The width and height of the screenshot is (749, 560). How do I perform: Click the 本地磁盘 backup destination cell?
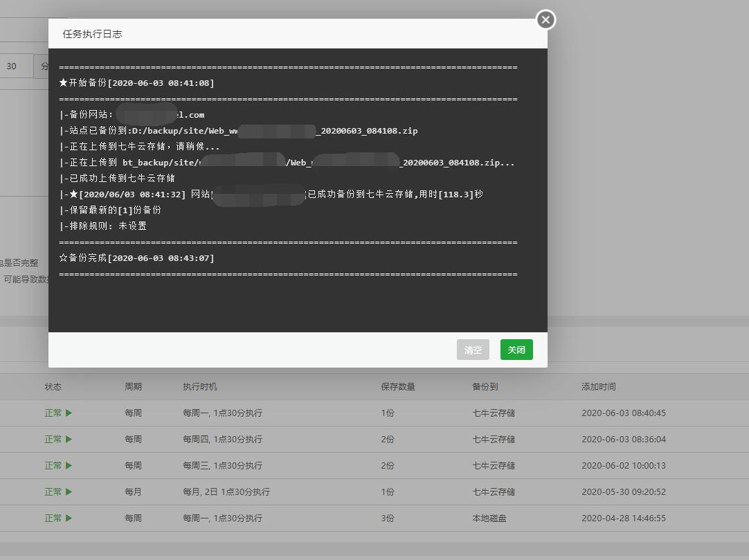click(489, 518)
